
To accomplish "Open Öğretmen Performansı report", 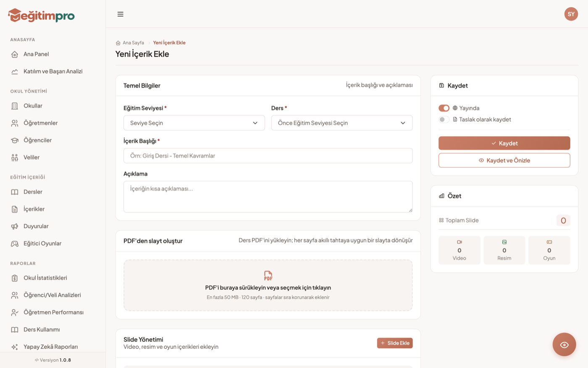I will pos(52,312).
